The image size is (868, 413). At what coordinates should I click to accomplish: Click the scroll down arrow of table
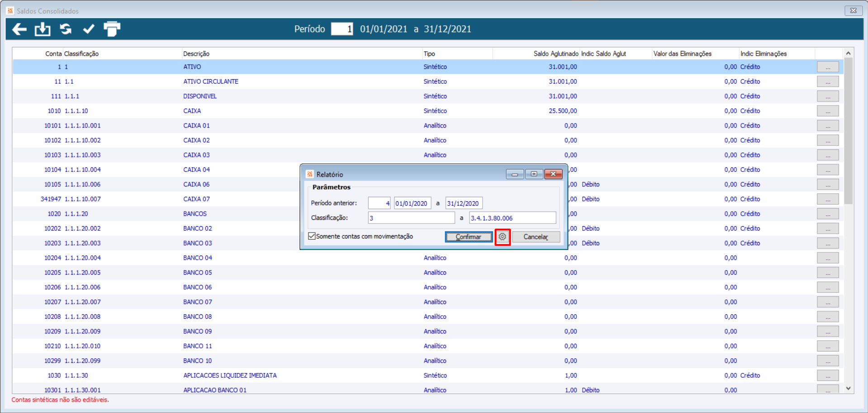(x=849, y=388)
